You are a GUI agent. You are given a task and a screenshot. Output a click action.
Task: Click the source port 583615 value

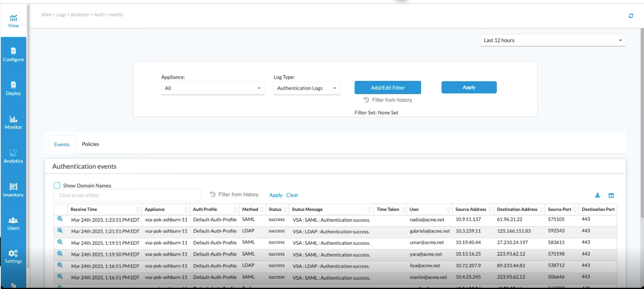pos(556,242)
